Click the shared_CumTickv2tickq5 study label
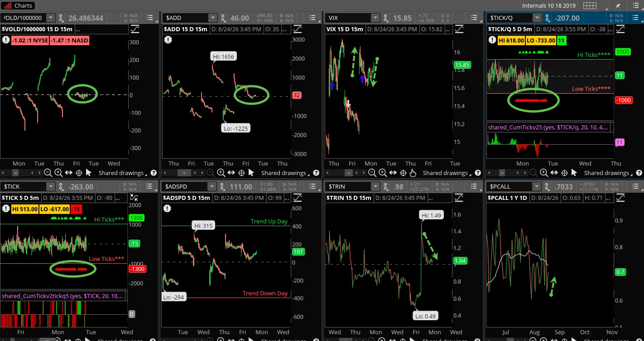The width and height of the screenshot is (644, 341). click(x=62, y=296)
